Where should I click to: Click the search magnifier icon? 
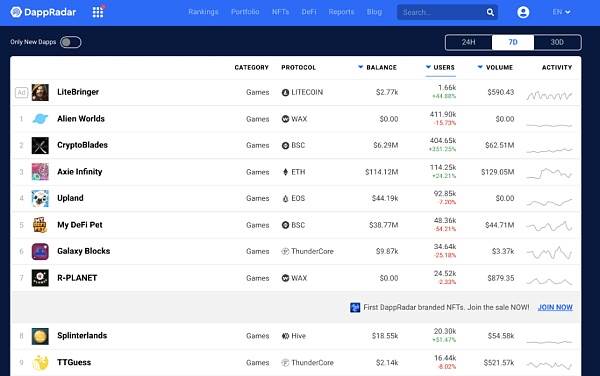pos(490,12)
